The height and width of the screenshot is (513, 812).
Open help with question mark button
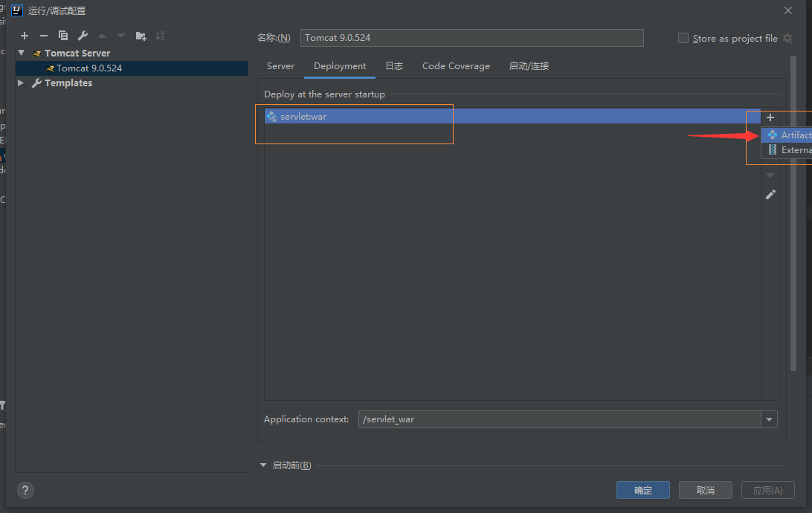[25, 490]
